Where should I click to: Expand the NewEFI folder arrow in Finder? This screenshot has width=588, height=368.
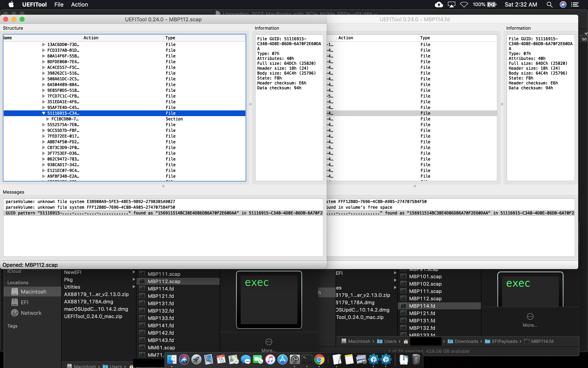click(x=134, y=272)
